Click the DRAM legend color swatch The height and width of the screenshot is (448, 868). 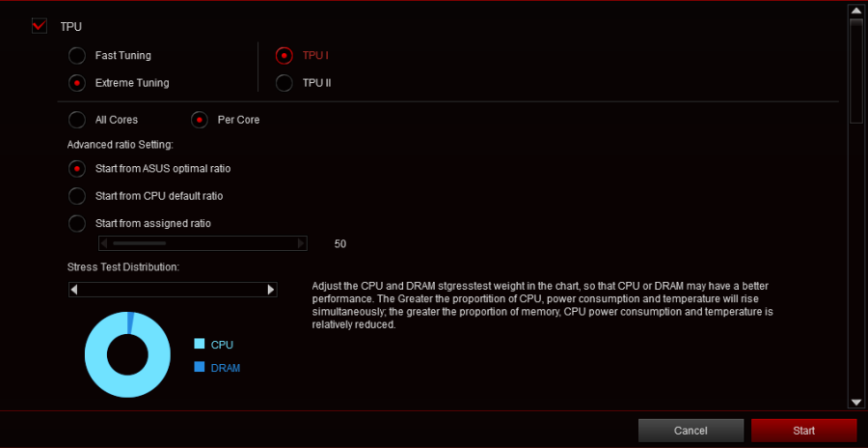200,368
